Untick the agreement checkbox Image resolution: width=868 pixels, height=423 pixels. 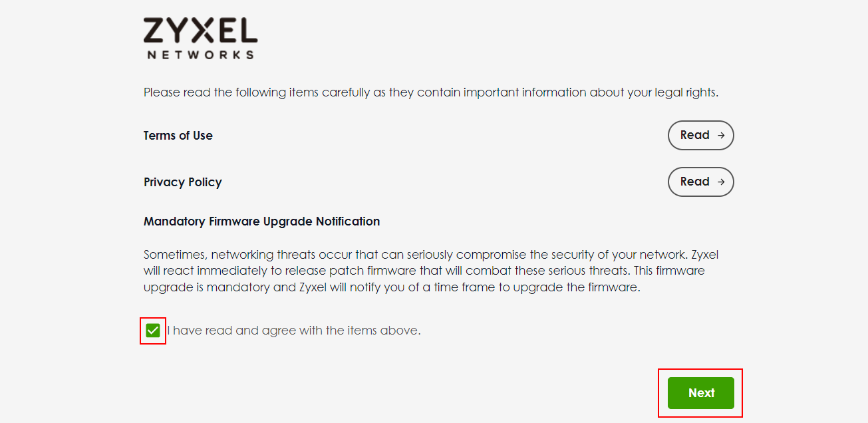[x=153, y=331]
